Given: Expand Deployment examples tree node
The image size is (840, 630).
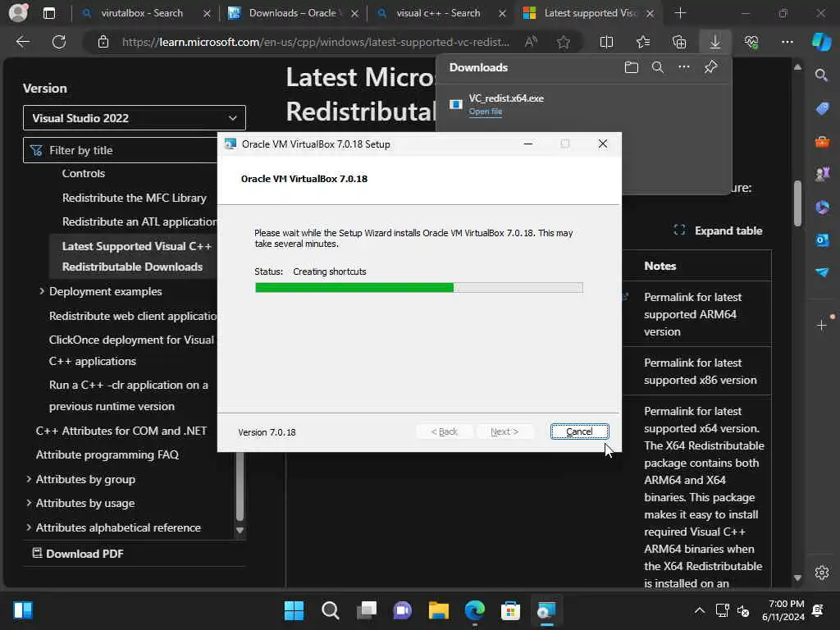Looking at the screenshot, I should coord(42,291).
